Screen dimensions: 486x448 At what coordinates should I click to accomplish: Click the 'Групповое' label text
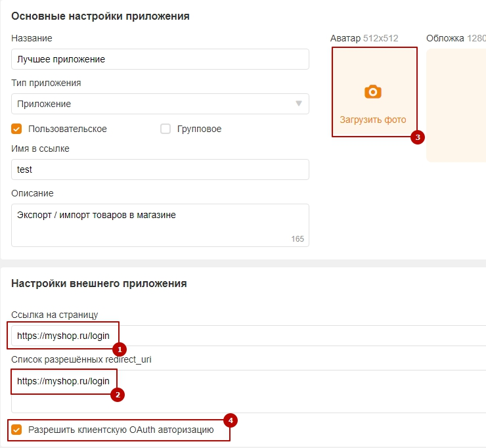point(199,129)
